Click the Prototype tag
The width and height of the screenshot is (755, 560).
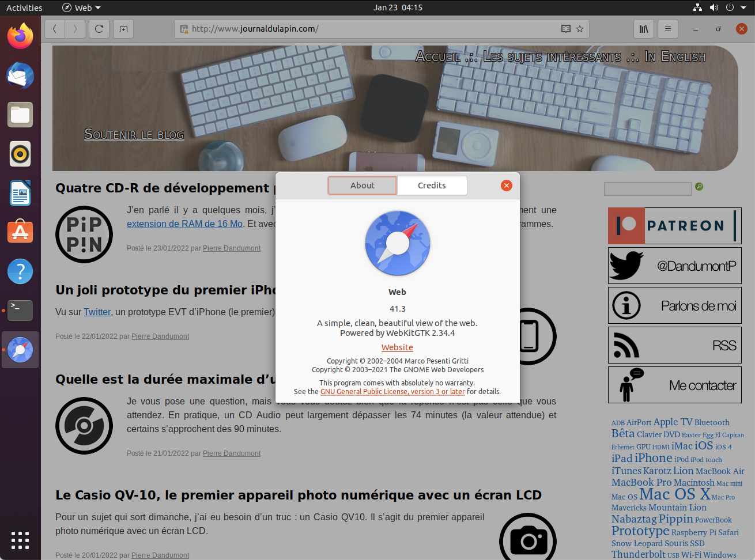[x=640, y=531]
